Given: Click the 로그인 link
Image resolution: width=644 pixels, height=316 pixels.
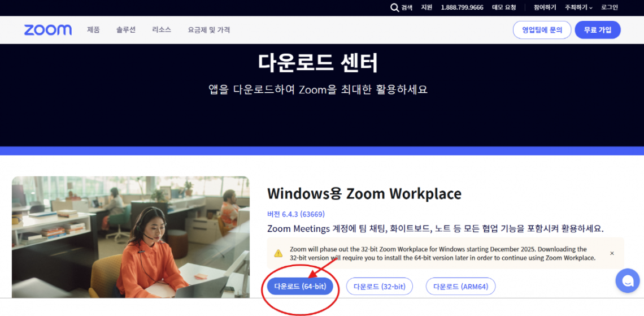Looking at the screenshot, I should pyautogui.click(x=610, y=7).
